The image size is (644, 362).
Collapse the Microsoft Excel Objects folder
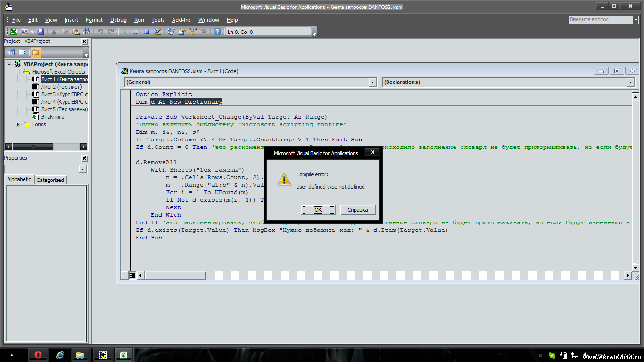pos(18,72)
